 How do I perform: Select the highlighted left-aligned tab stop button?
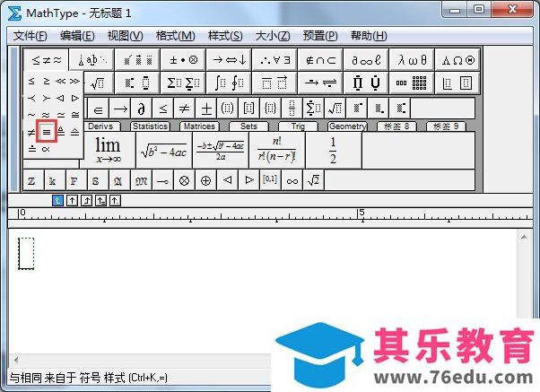[57, 200]
